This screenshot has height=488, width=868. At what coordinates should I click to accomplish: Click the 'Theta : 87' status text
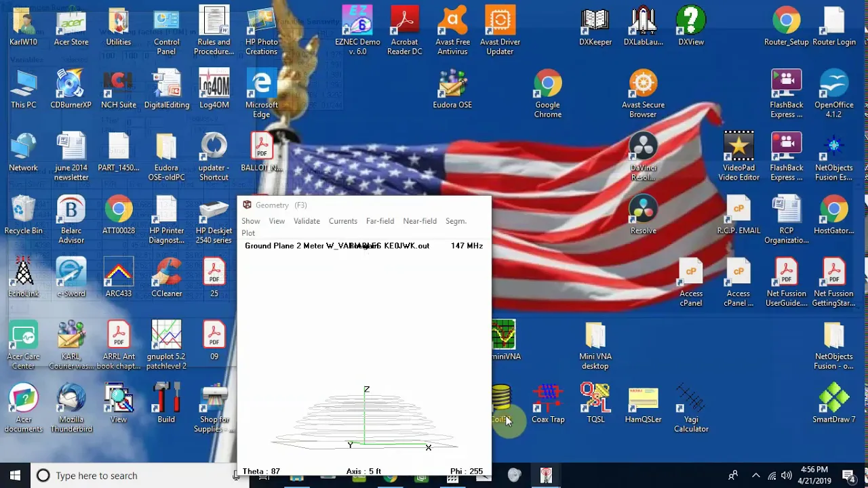tap(261, 471)
